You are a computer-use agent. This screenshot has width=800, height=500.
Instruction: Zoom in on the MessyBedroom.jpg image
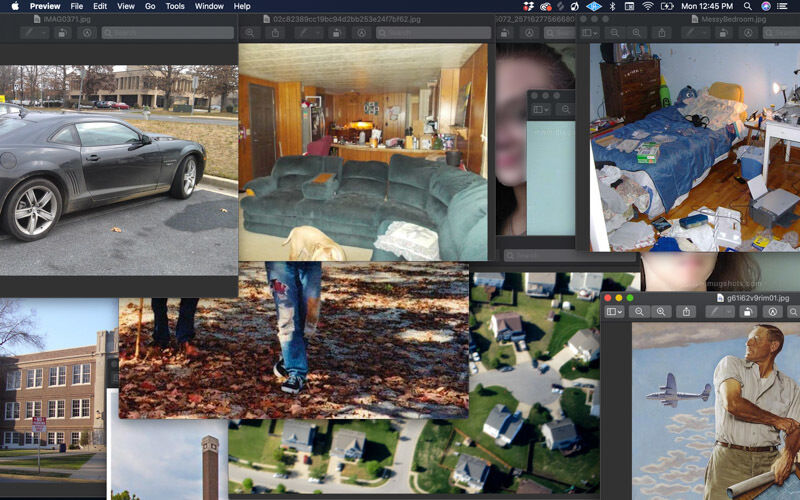pos(636,33)
